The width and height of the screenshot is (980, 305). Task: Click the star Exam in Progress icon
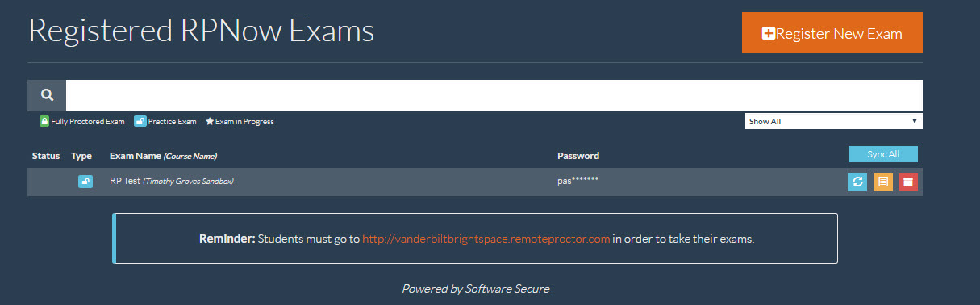[210, 122]
